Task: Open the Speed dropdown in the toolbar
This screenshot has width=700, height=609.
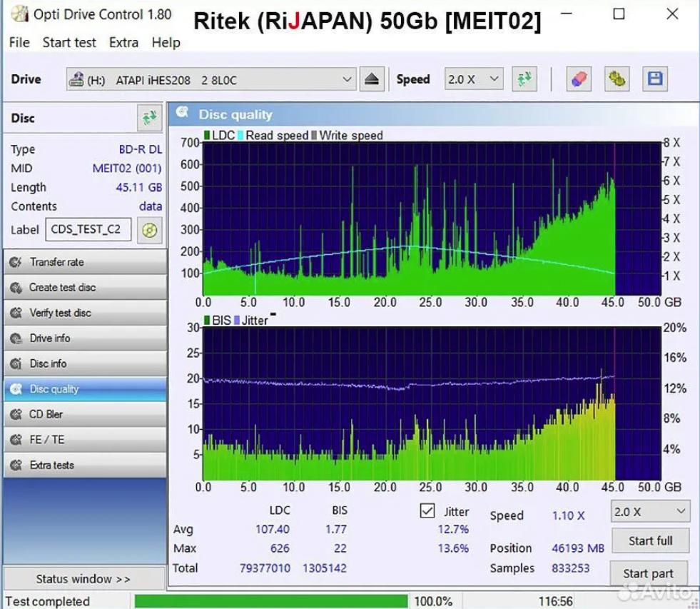Action: 474,79
